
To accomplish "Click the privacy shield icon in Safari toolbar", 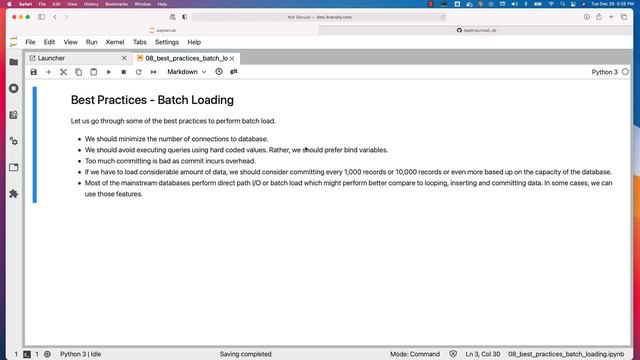I will coord(184,17).
